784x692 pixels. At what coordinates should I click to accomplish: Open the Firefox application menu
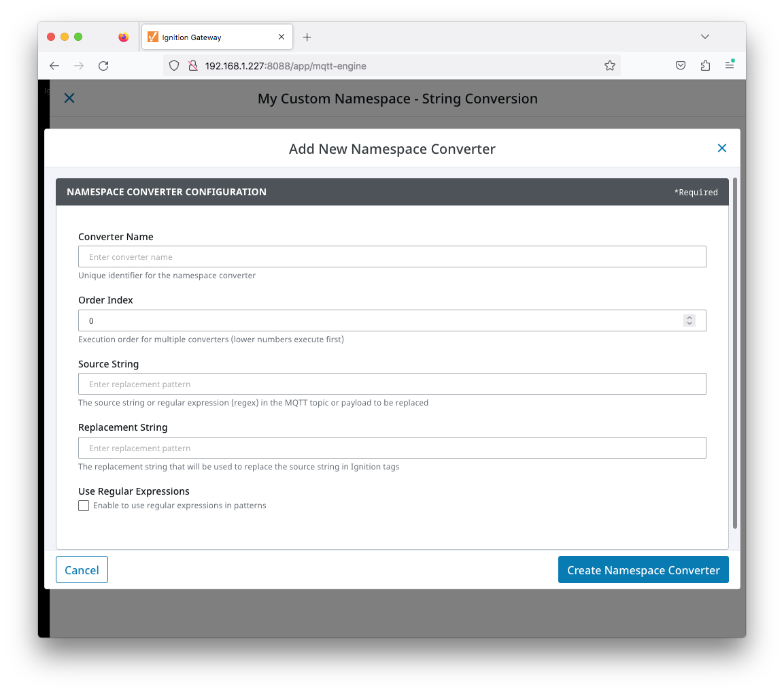point(730,65)
